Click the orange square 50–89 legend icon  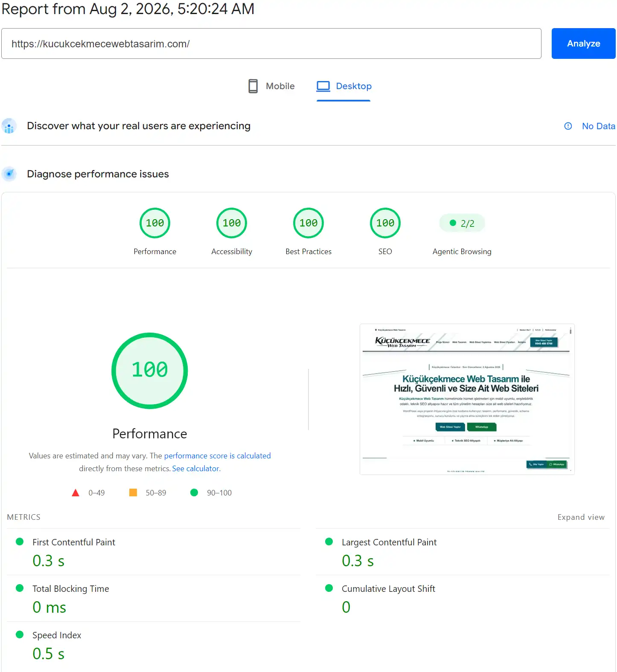pos(133,492)
